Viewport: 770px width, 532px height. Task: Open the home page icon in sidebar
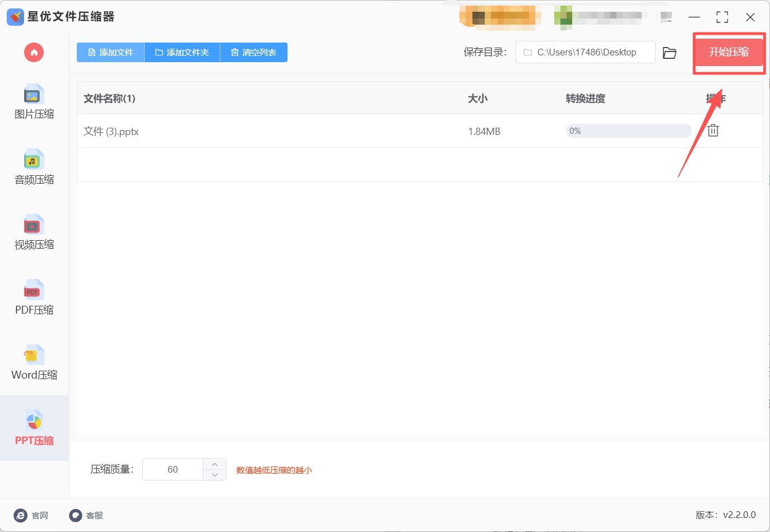point(33,52)
